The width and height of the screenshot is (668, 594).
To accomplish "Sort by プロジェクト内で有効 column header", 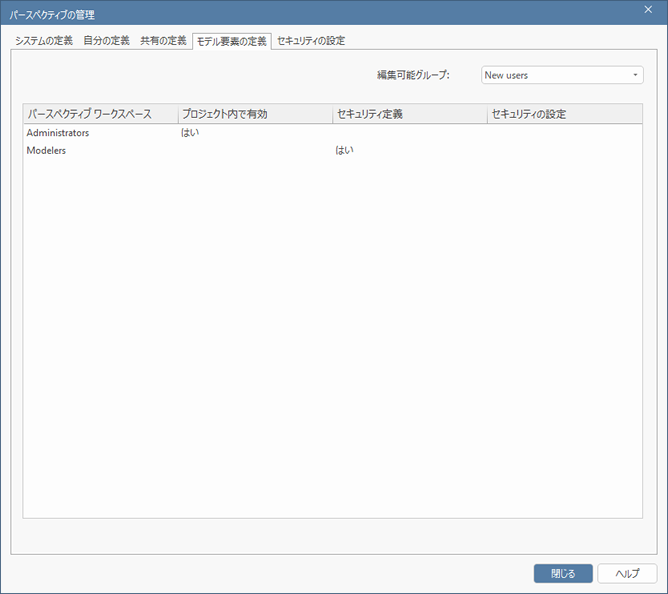I will click(x=255, y=114).
